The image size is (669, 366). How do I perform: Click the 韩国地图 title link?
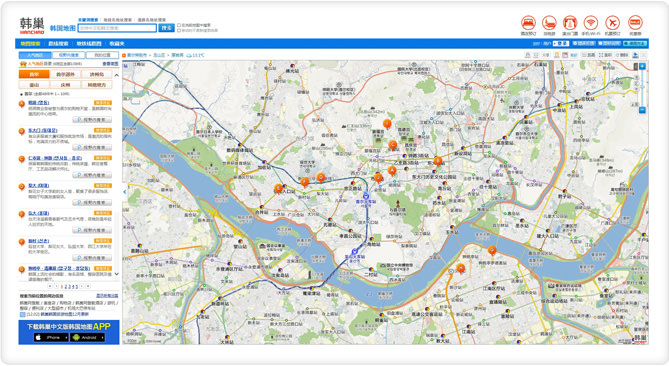tap(63, 28)
